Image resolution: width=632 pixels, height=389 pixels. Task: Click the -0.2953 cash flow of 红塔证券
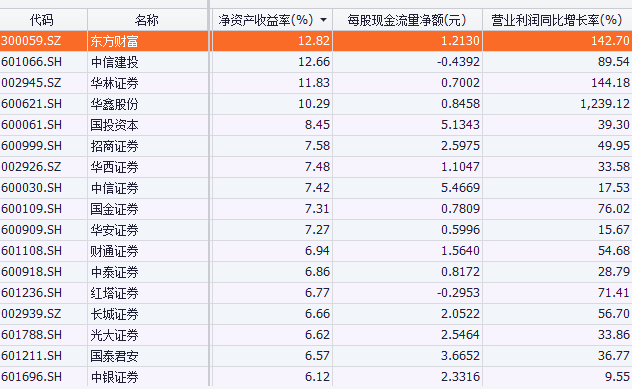click(458, 292)
